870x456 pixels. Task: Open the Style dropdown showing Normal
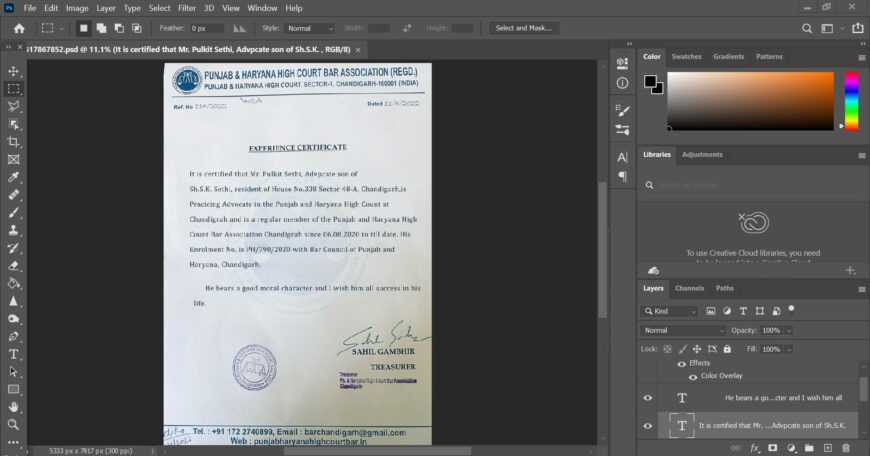coord(310,28)
